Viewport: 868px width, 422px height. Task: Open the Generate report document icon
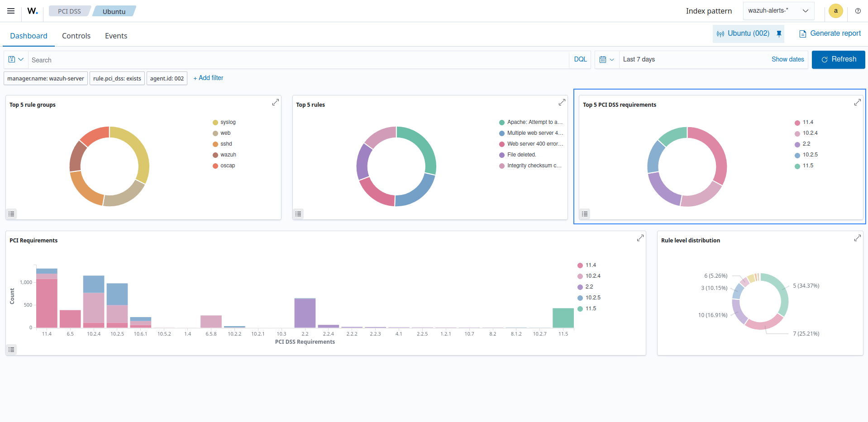click(803, 33)
